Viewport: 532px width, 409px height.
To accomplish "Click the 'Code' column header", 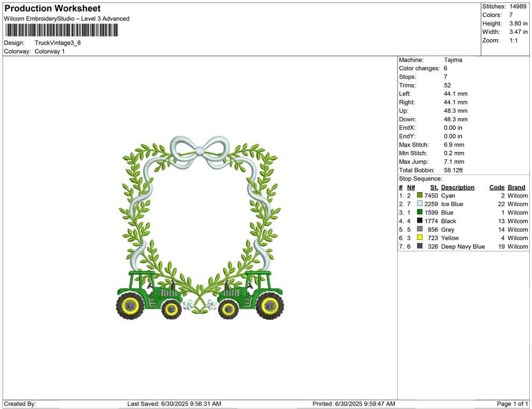I will coord(497,187).
